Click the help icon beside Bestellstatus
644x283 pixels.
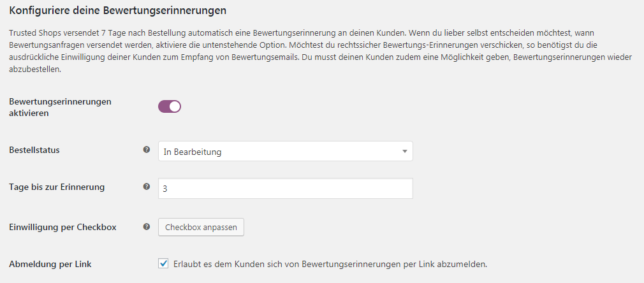pos(146,150)
